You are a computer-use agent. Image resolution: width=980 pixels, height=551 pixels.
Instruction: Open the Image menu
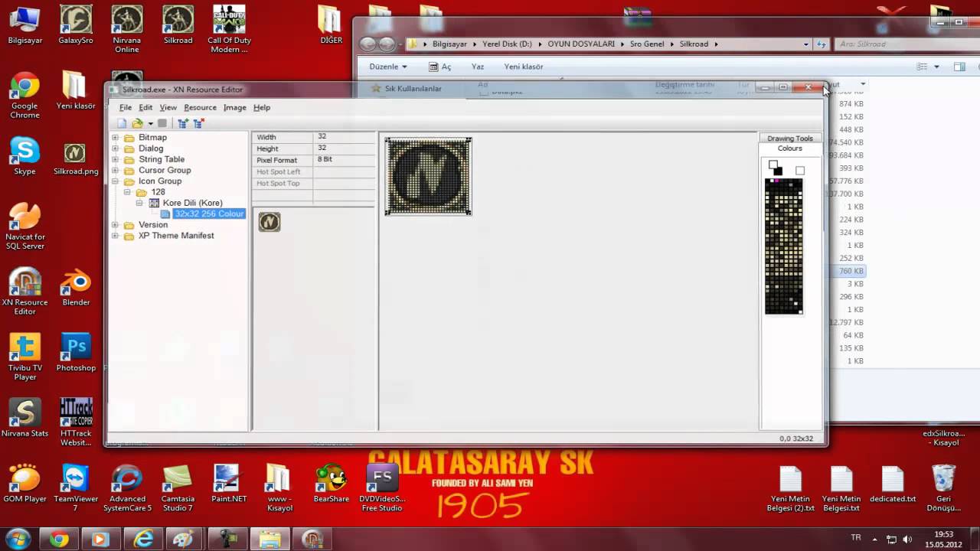coord(234,108)
